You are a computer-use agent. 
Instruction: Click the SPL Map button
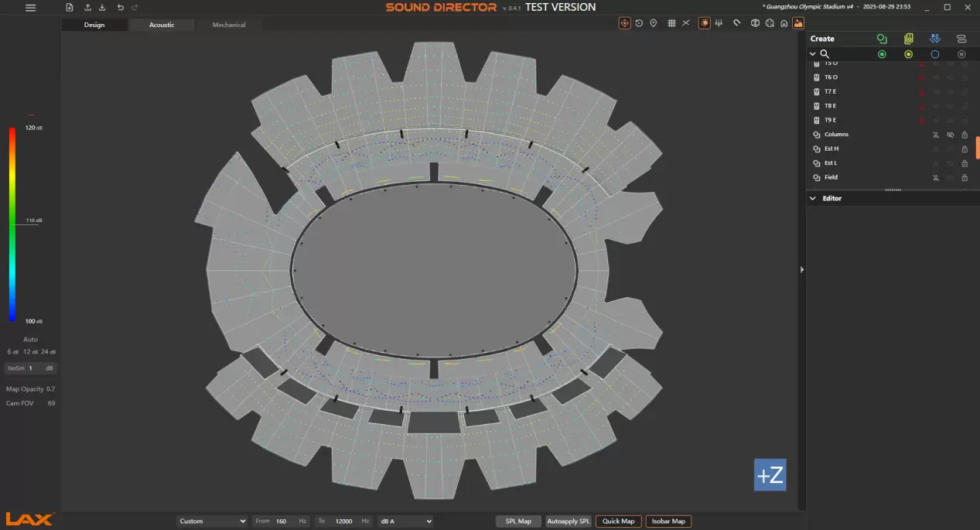pos(518,521)
